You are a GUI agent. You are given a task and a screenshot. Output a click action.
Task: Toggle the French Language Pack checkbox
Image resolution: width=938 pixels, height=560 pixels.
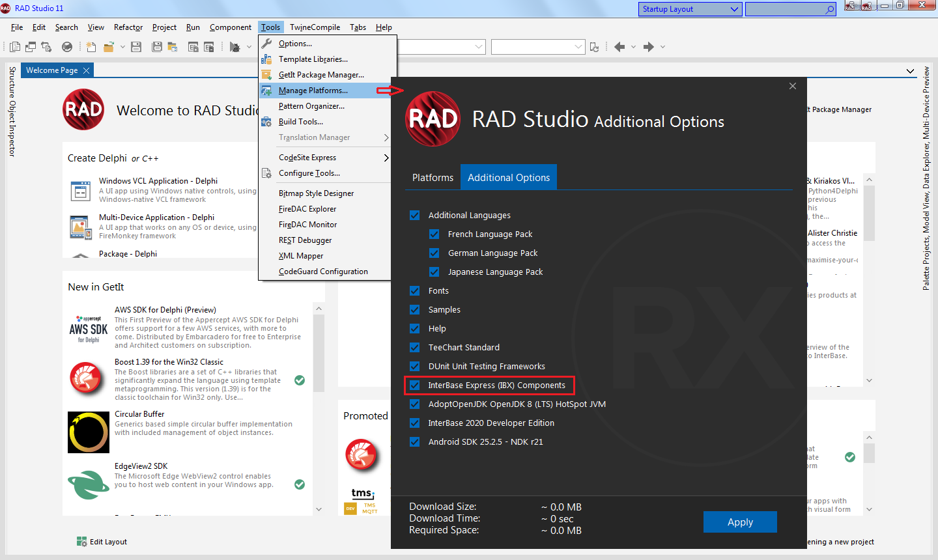[434, 234]
